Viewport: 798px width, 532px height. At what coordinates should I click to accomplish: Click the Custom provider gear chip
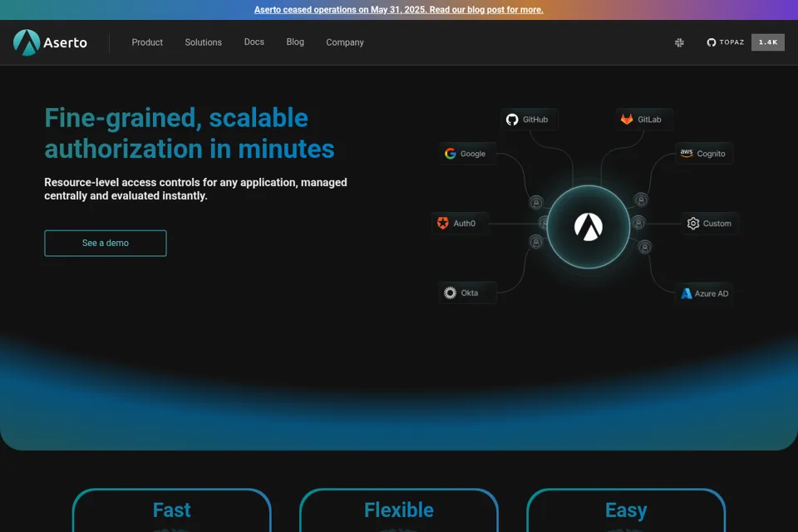(x=709, y=224)
